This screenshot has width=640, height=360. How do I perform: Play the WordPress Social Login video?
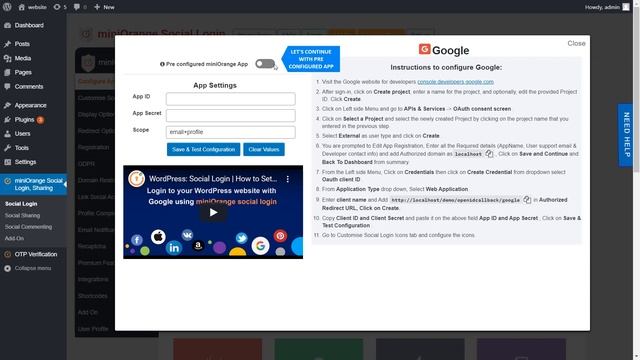[213, 212]
